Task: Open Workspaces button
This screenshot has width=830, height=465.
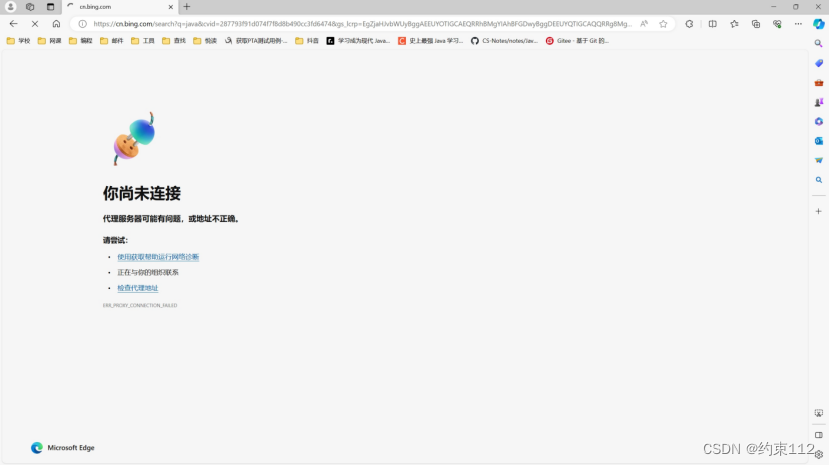Action: pyautogui.click(x=30, y=7)
